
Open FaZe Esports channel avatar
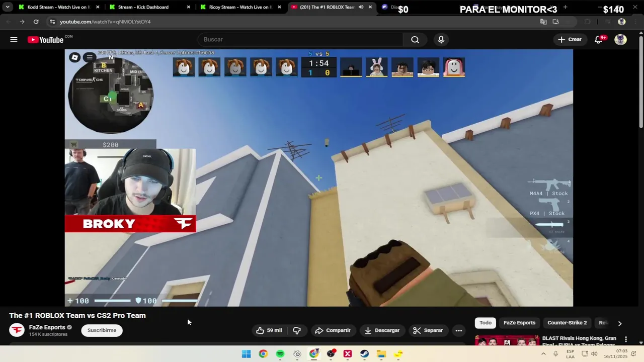(x=17, y=330)
